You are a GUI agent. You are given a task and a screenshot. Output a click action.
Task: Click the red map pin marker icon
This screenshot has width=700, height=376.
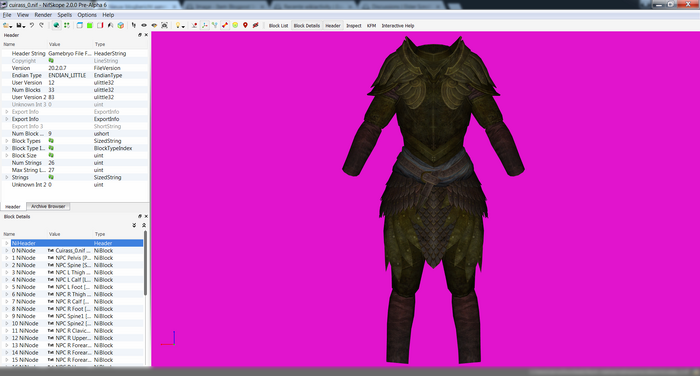(x=245, y=25)
